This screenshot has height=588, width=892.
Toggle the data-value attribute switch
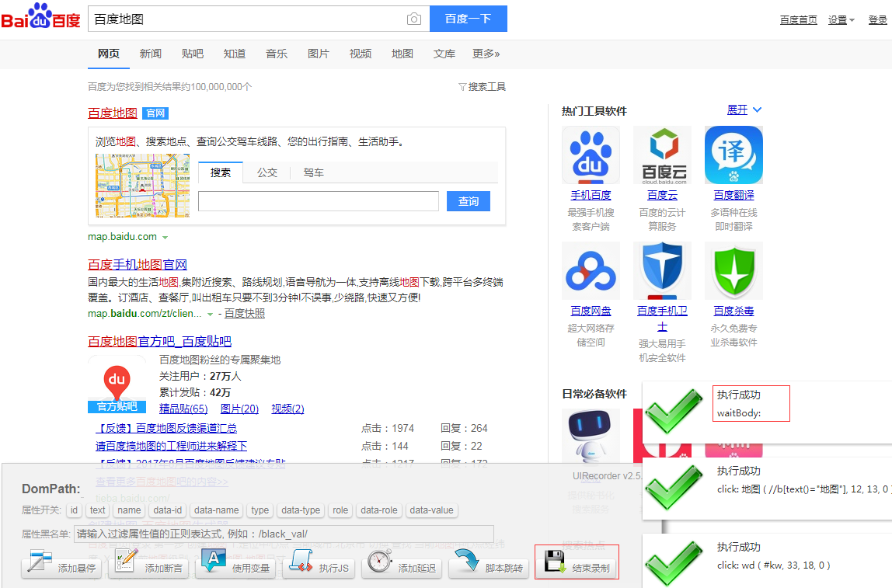[432, 510]
